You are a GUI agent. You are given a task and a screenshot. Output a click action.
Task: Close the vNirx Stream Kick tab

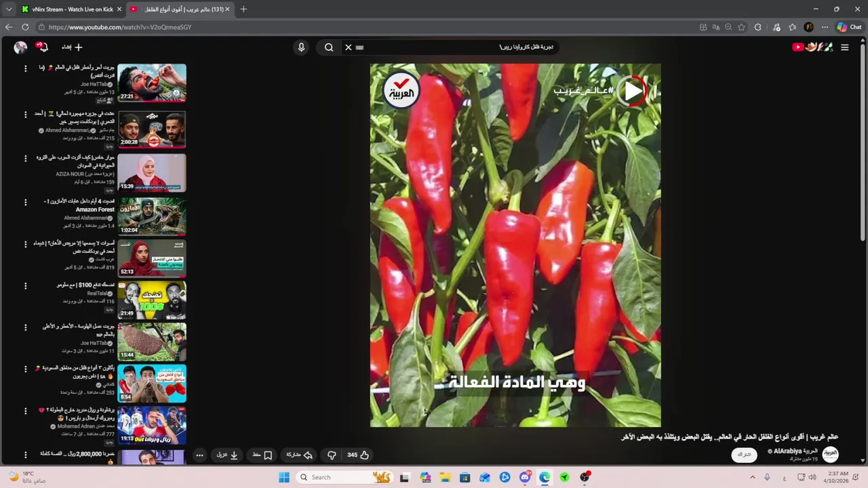119,9
